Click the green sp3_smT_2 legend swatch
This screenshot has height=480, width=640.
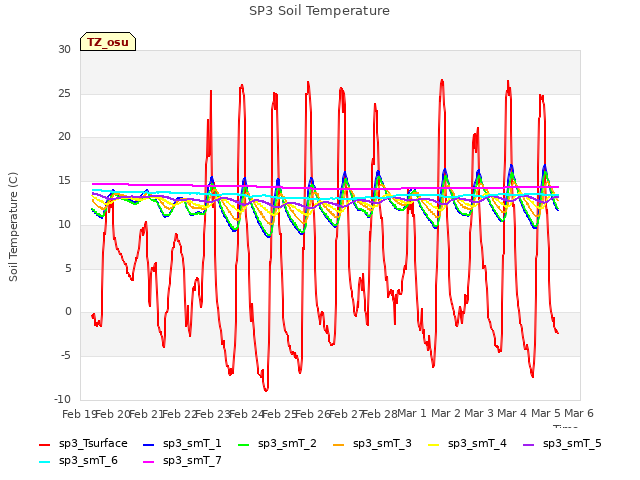tap(243, 444)
